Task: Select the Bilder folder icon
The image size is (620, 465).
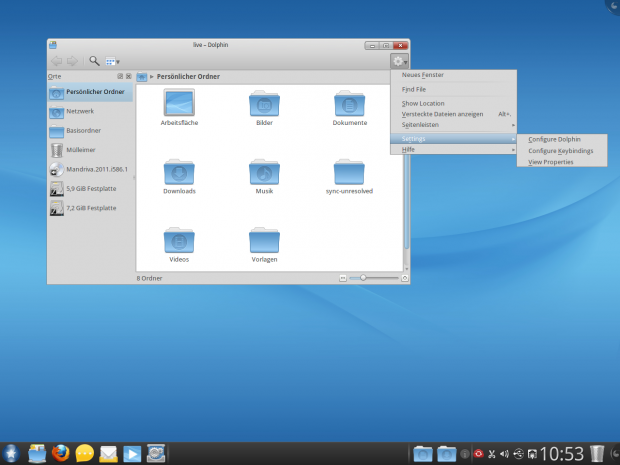Action: tap(264, 103)
